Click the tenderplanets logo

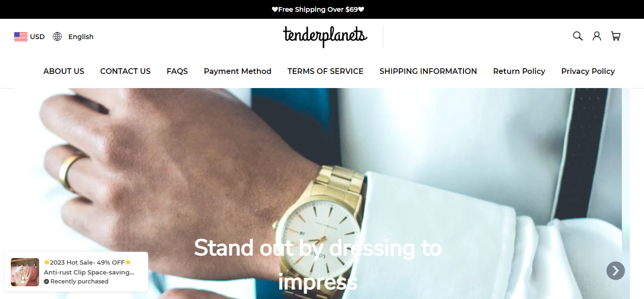[x=325, y=36]
